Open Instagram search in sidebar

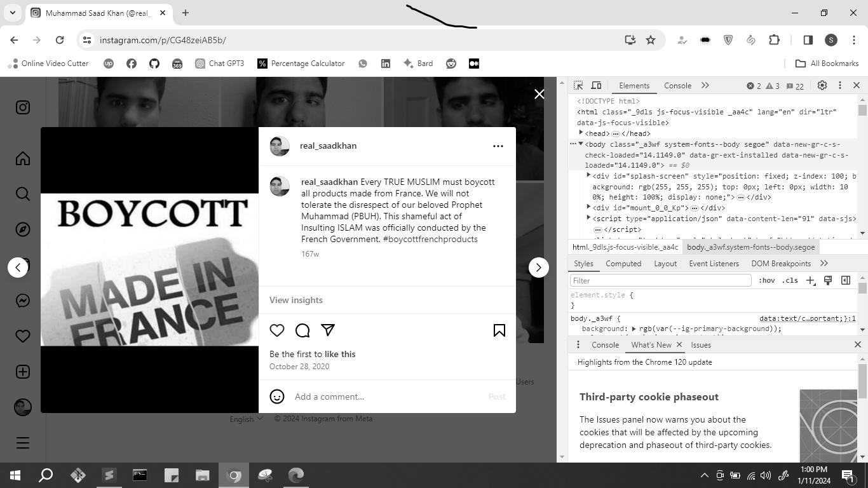pos(23,194)
